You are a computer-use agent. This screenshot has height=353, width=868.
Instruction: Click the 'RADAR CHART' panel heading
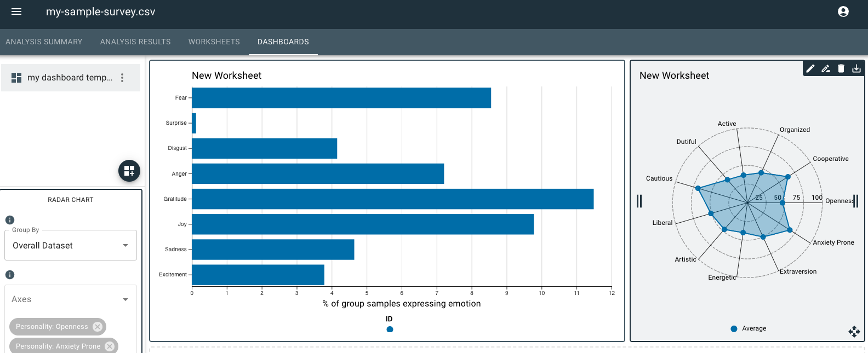71,200
